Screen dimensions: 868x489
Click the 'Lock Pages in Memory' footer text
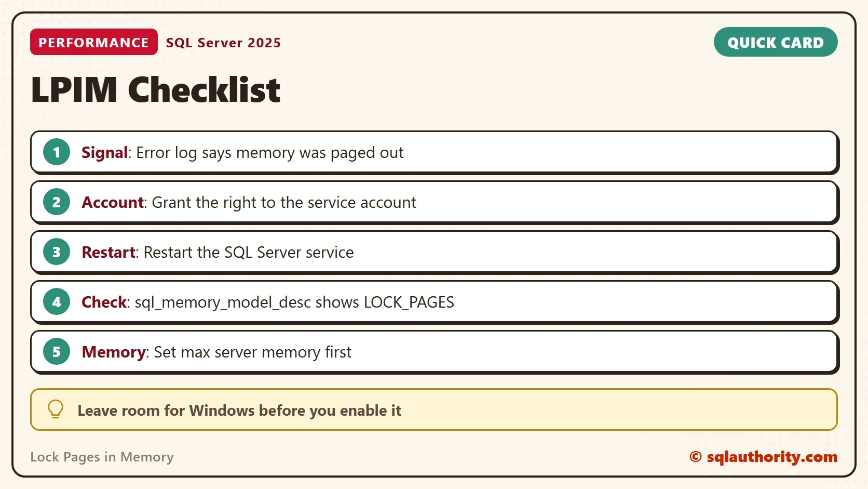tap(102, 457)
